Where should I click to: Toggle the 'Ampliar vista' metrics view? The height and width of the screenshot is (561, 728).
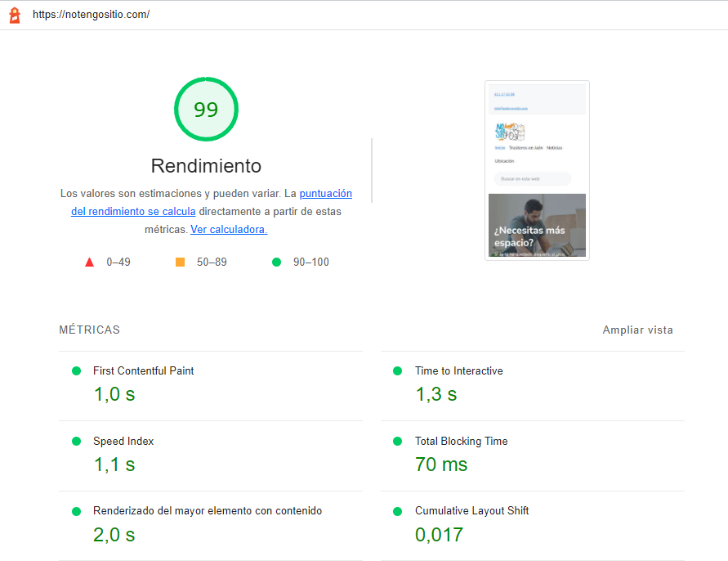click(637, 330)
